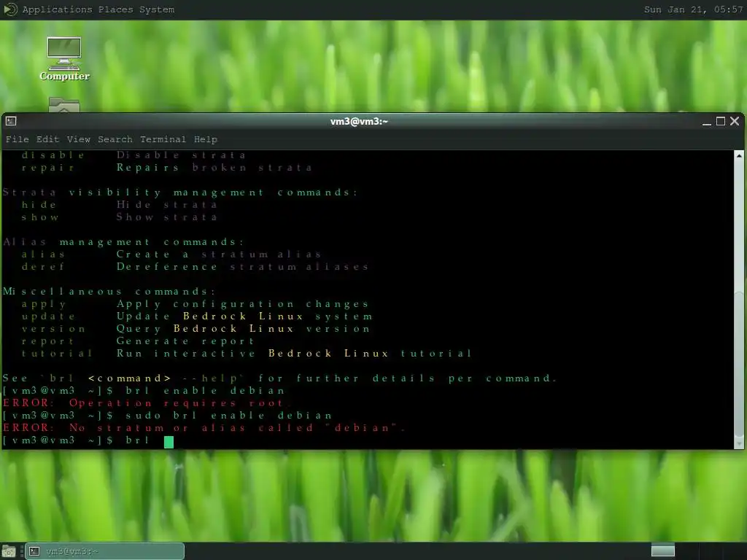Click 'Generate report' description
Image resolution: width=747 pixels, height=560 pixels.
click(x=185, y=341)
